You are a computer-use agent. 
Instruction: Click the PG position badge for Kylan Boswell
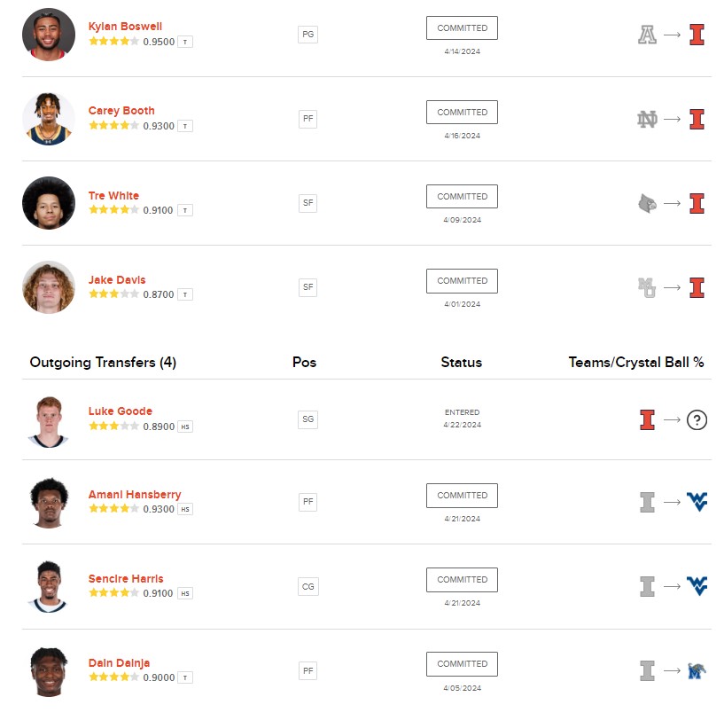coord(308,35)
